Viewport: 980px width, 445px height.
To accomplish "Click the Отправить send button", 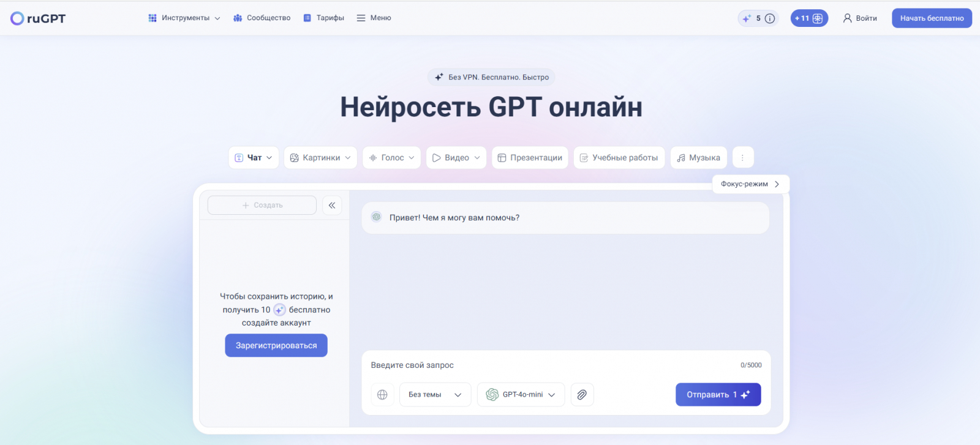I will point(718,395).
